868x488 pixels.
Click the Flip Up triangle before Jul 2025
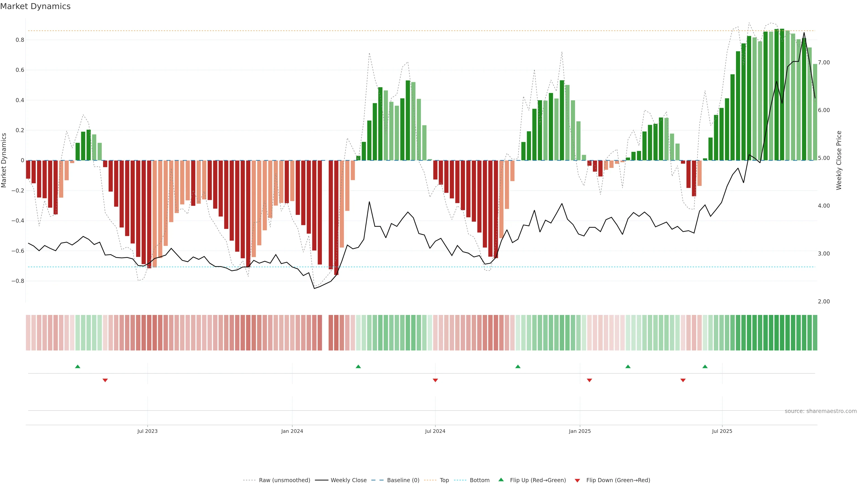click(x=705, y=366)
